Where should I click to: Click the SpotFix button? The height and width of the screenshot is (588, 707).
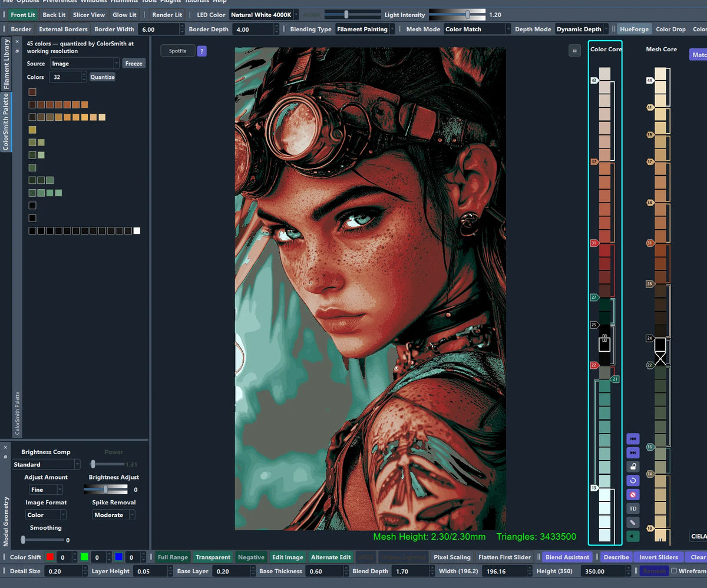177,51
